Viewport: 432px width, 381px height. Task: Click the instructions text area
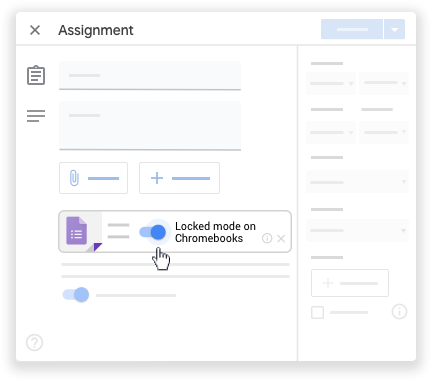click(150, 126)
